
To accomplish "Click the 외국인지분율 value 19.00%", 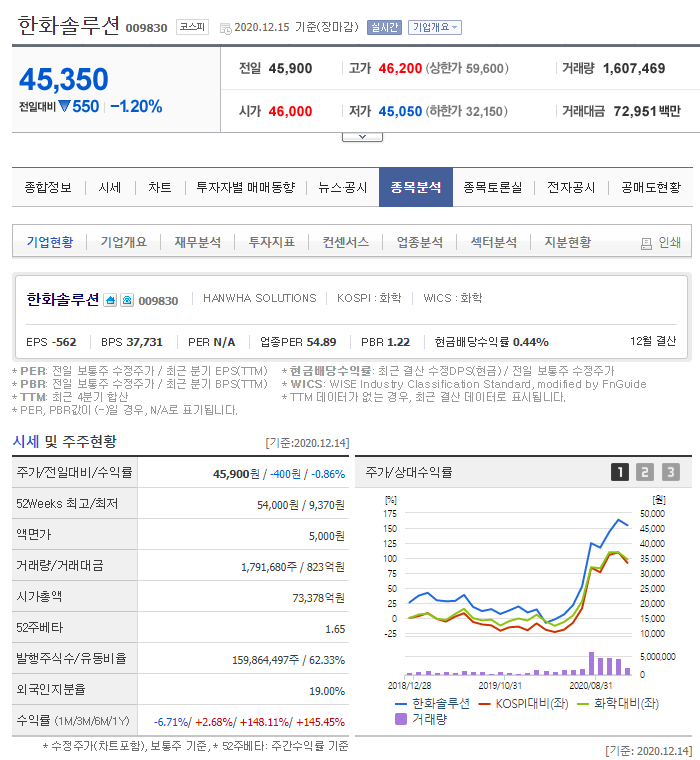I will (x=327, y=691).
